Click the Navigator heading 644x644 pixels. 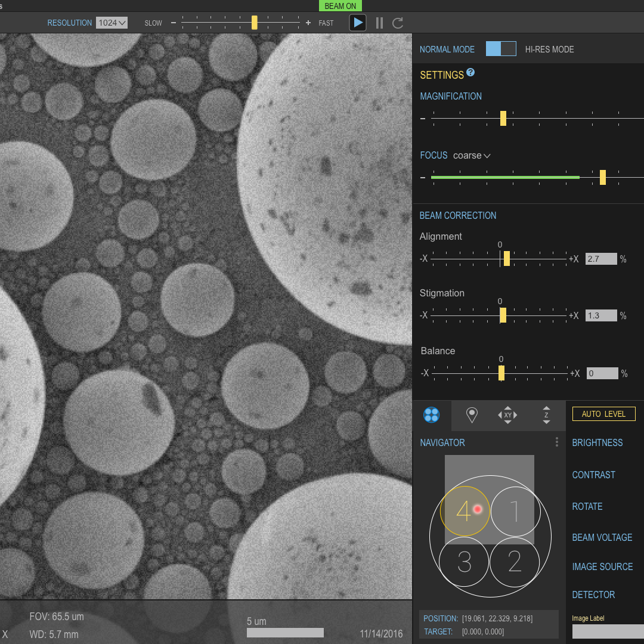point(442,442)
